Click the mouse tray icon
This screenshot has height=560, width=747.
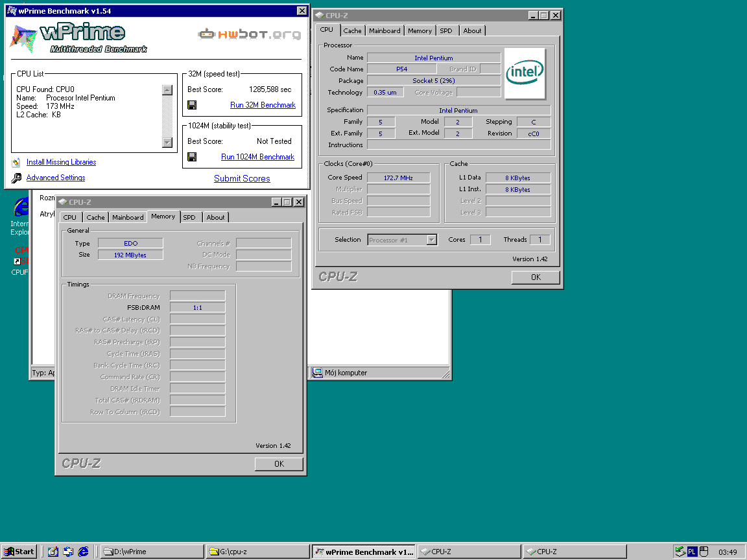(704, 552)
